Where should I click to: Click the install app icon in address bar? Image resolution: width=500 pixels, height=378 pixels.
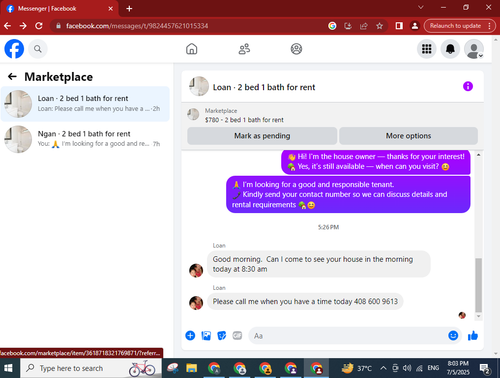click(x=348, y=26)
